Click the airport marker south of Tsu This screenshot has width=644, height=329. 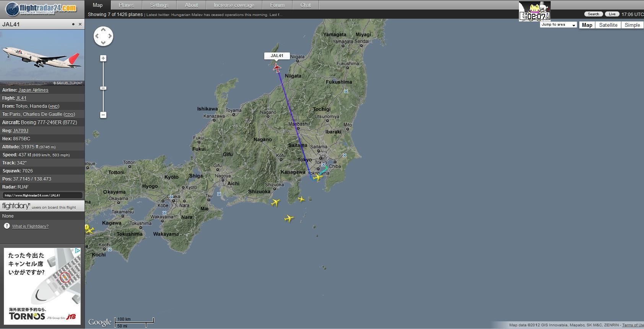(x=219, y=194)
